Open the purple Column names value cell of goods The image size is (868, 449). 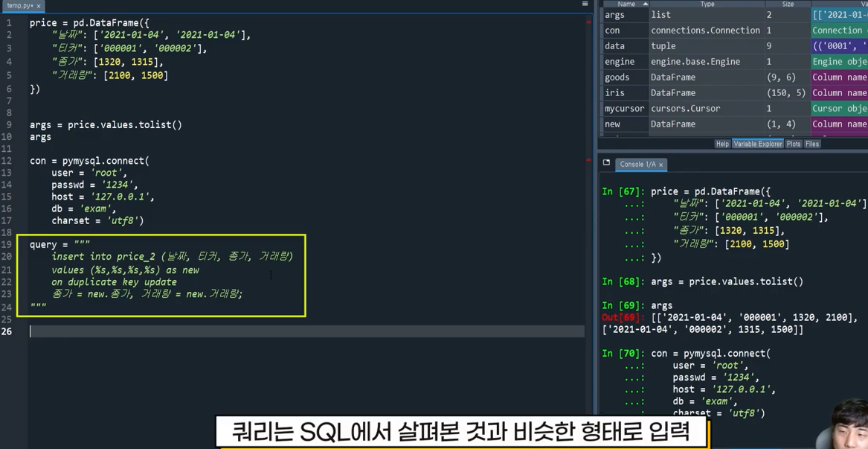[x=839, y=77]
